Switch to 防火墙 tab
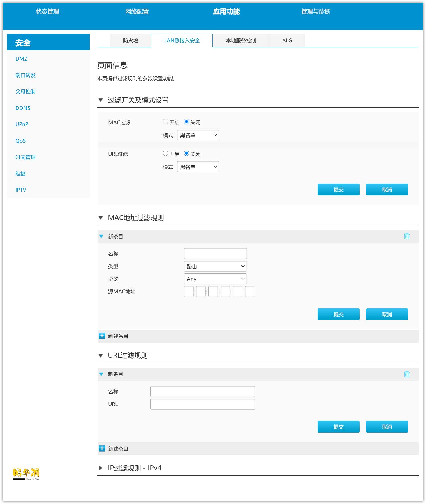This screenshot has width=426, height=504. pyautogui.click(x=131, y=41)
